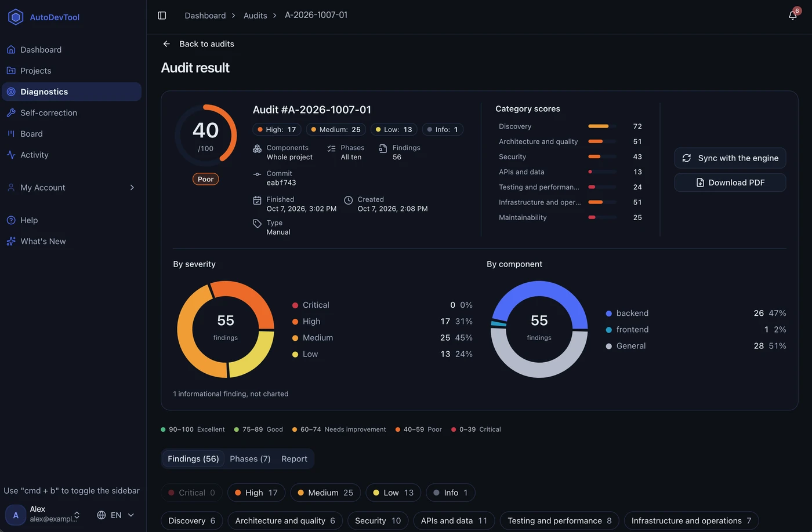Go to Dashboard breadcrumb

pyautogui.click(x=205, y=16)
